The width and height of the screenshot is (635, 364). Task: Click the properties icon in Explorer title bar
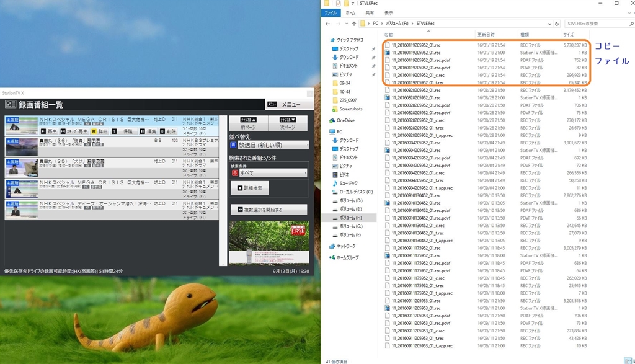point(338,3)
